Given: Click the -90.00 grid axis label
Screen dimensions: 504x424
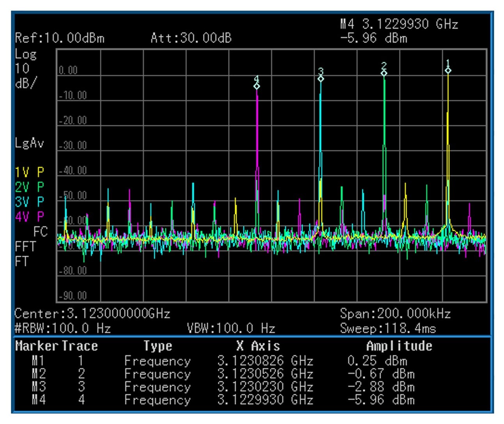Looking at the screenshot, I should coord(73,296).
